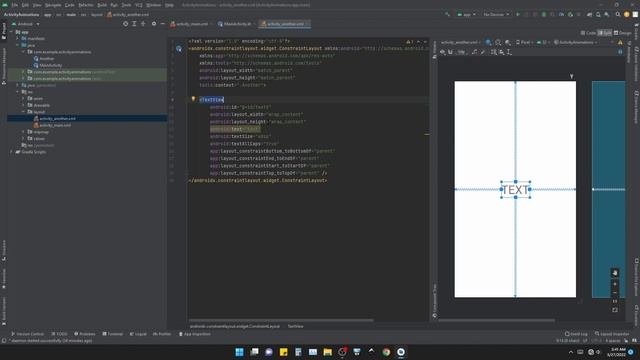The width and height of the screenshot is (640, 360).
Task: Open Sticky Notes from the taskbar
Action: point(284,352)
